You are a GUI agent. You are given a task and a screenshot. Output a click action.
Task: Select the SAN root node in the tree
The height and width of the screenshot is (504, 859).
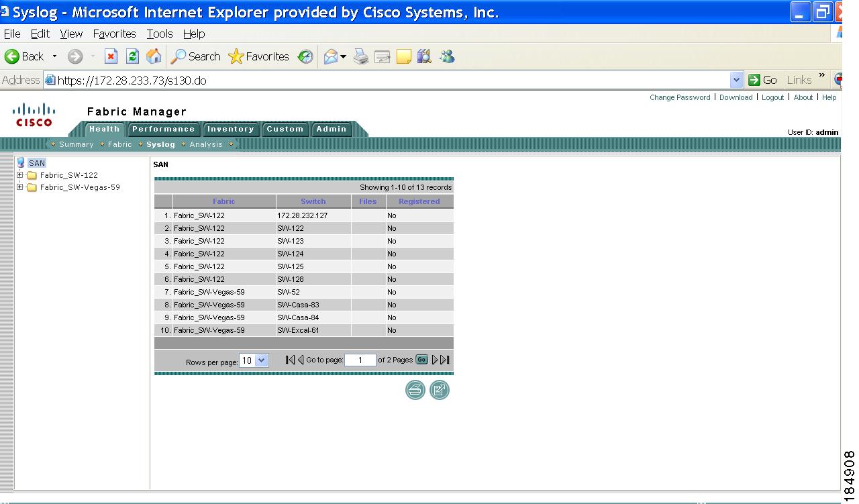click(x=37, y=163)
